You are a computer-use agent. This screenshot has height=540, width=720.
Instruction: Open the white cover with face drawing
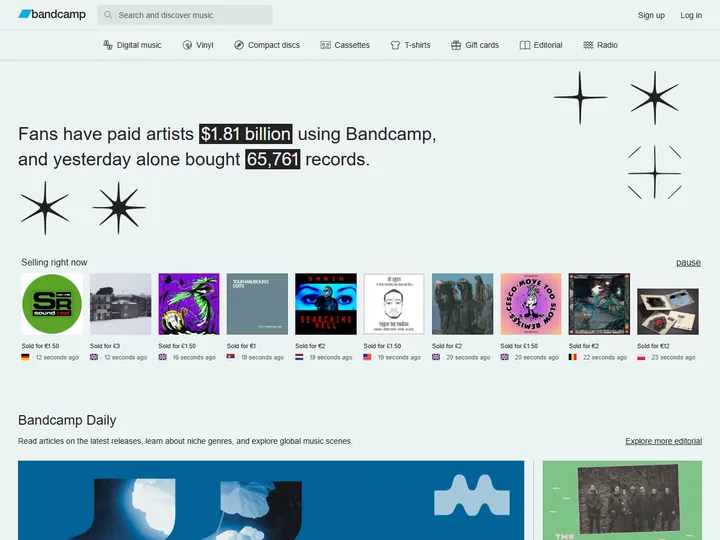394,304
